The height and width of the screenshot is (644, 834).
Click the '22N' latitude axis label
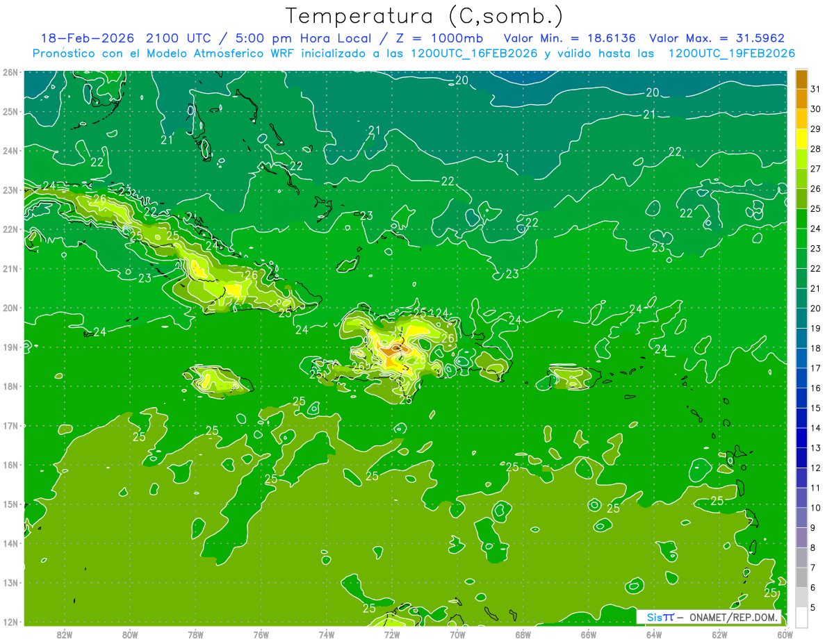click(10, 229)
